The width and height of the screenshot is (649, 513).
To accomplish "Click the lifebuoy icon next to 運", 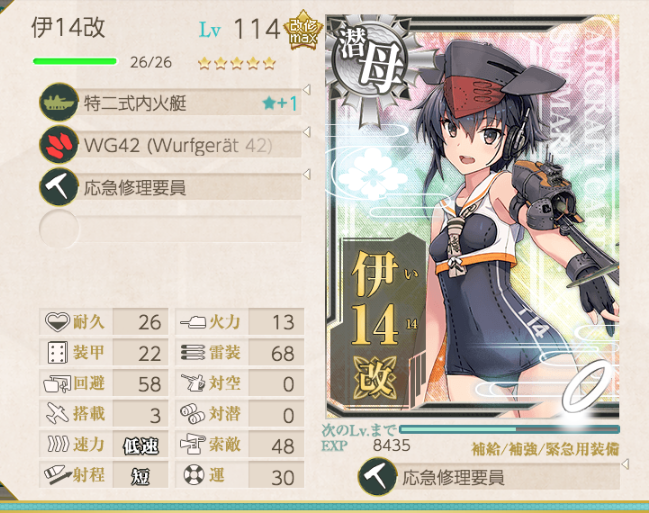I will pyautogui.click(x=194, y=474).
